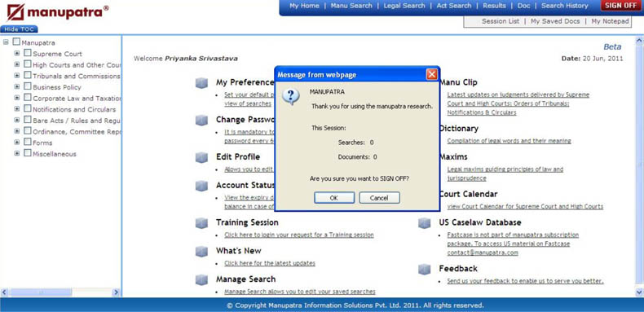Screen dimensions: 644x312
Task: Tick the Bare Acts / Rules checkbox
Action: pyautogui.click(x=27, y=120)
